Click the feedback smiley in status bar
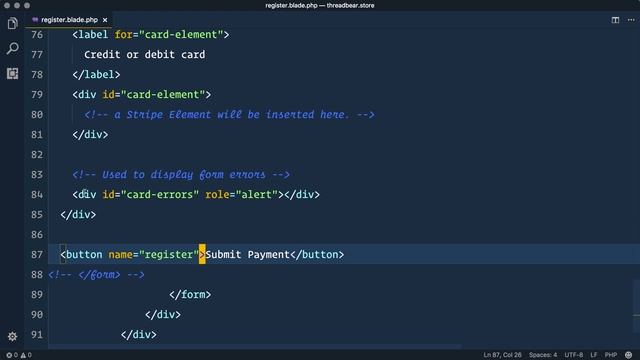Image resolution: width=640 pixels, height=360 pixels. pos(629,355)
